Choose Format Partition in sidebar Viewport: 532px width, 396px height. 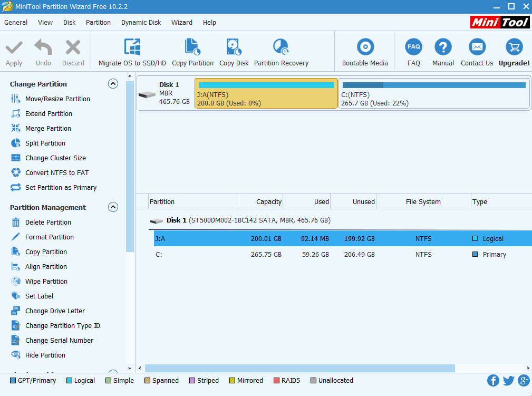click(42, 237)
